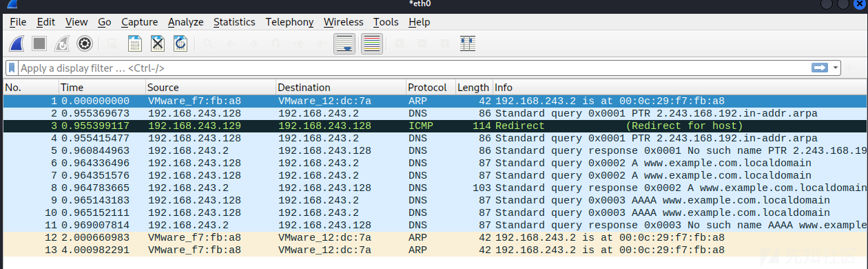Click '(Redirect for host)' info text
Viewport: 868px width, 269px height.
point(684,126)
